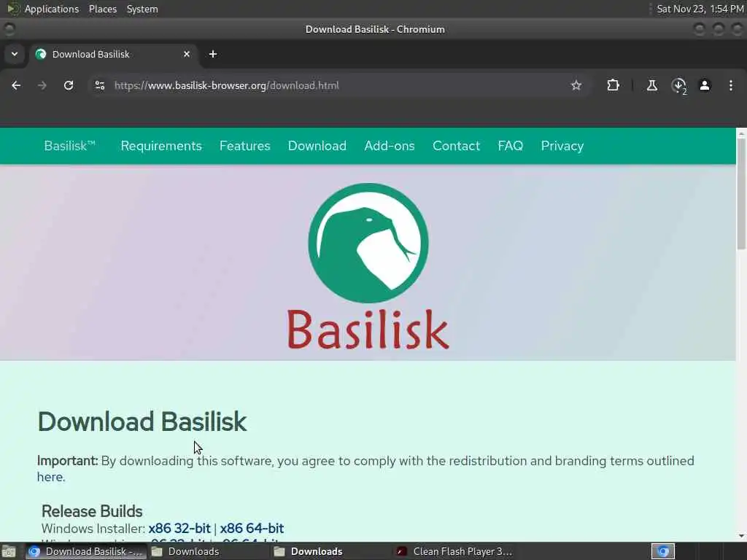Click the scrollbar down arrow
This screenshot has width=747, height=560.
741,536
